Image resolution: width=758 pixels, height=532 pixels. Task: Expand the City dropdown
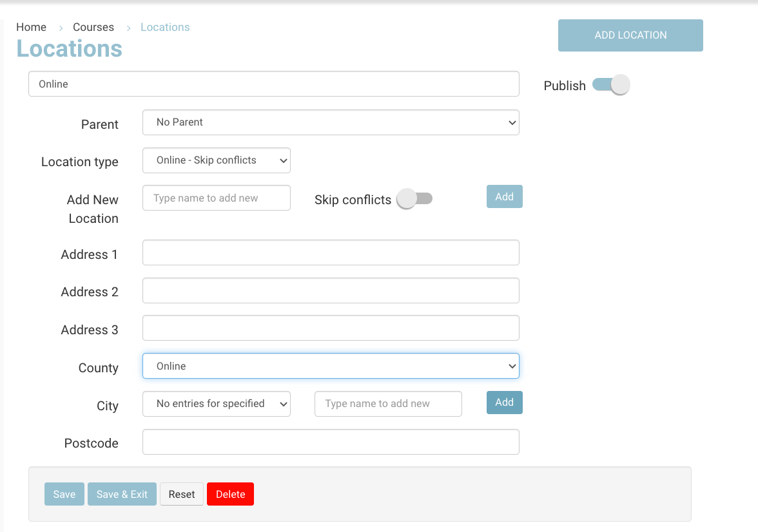coord(217,404)
